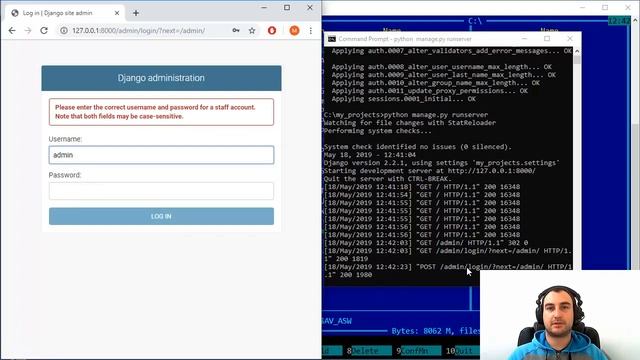Focus the Password input field
Image resolution: width=640 pixels, height=360 pixels.
161,191
